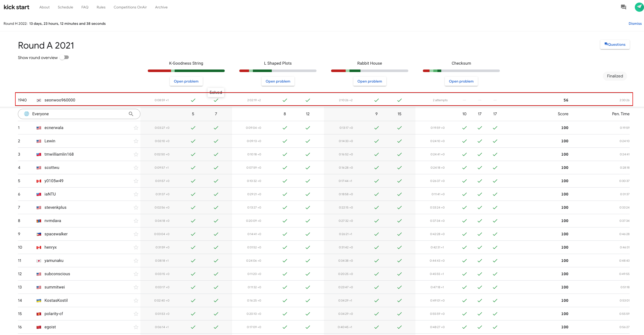
Task: Open the Checksum problem
Action: coord(461,81)
